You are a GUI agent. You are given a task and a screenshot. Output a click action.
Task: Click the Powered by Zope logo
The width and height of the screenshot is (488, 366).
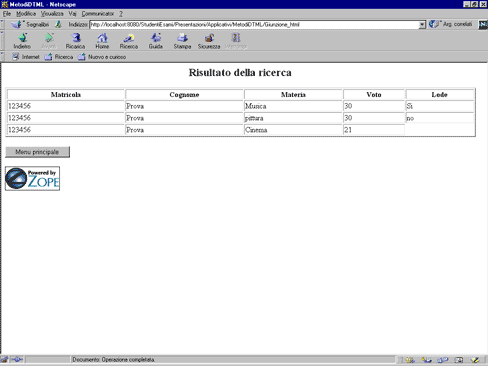coord(32,178)
